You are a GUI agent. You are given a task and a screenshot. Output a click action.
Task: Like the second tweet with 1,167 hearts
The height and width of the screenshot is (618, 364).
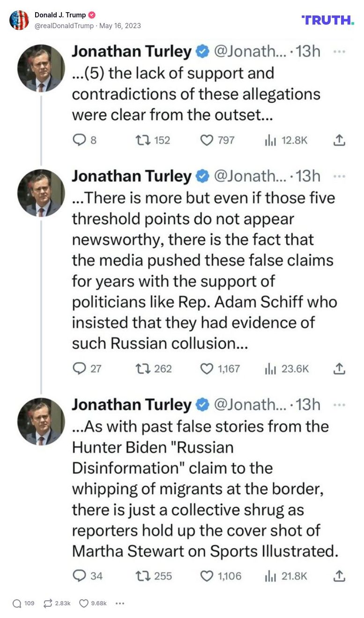click(x=207, y=369)
